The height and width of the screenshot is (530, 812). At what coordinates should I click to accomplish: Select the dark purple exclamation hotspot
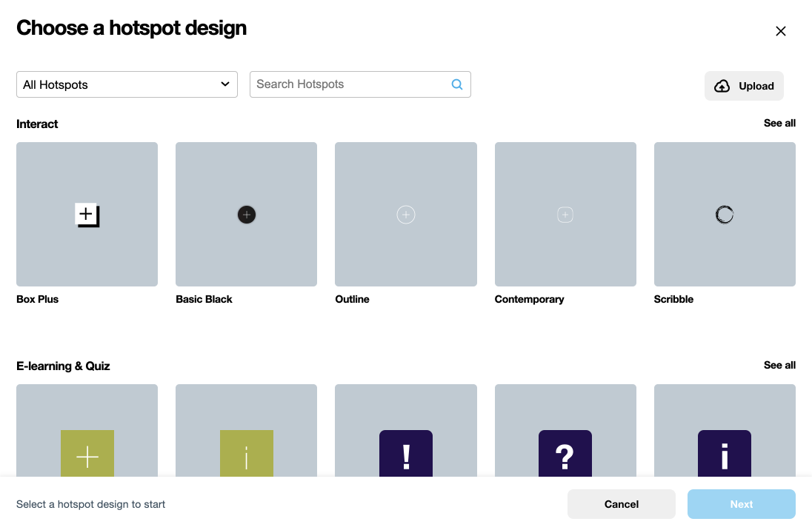click(406, 454)
